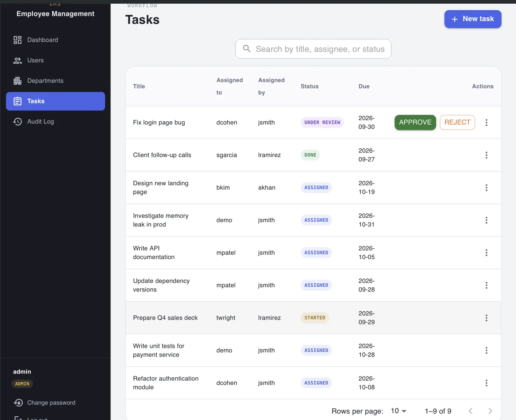Click akhan in Assigned by column
516x420 pixels.
click(x=267, y=188)
